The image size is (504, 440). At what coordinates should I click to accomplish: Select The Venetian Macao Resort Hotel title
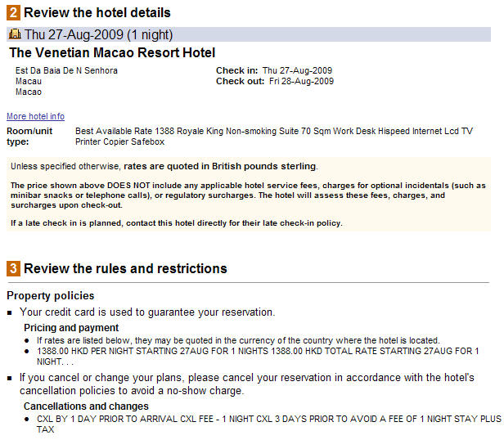pos(112,52)
